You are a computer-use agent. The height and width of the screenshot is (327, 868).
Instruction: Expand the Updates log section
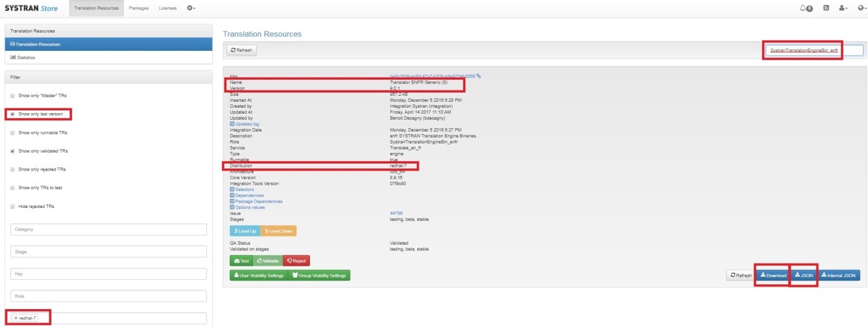pyautogui.click(x=244, y=124)
